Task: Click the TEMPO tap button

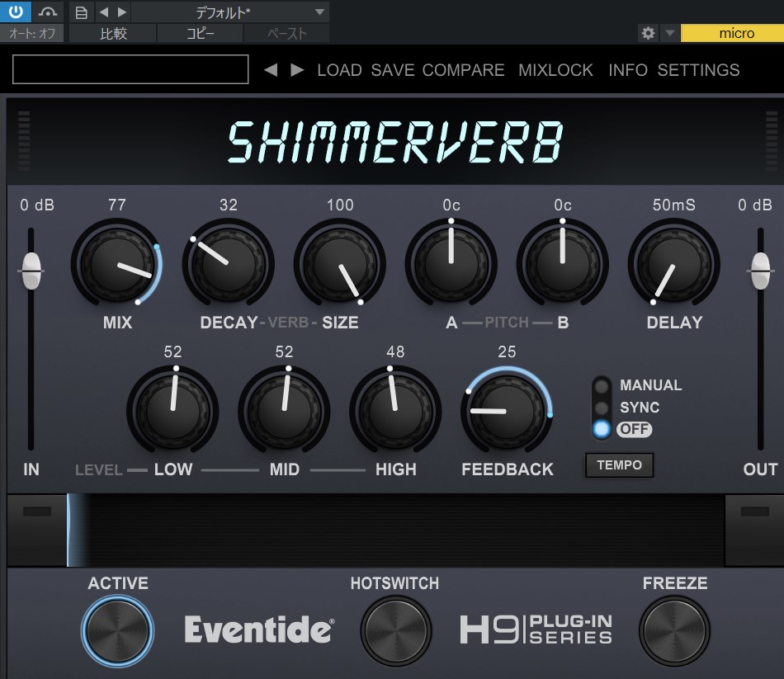Action: 619,465
